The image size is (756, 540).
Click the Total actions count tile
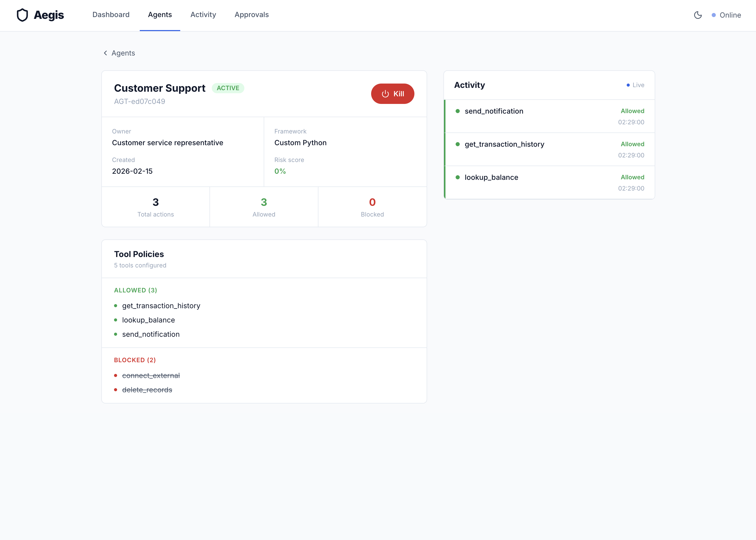coord(156,207)
